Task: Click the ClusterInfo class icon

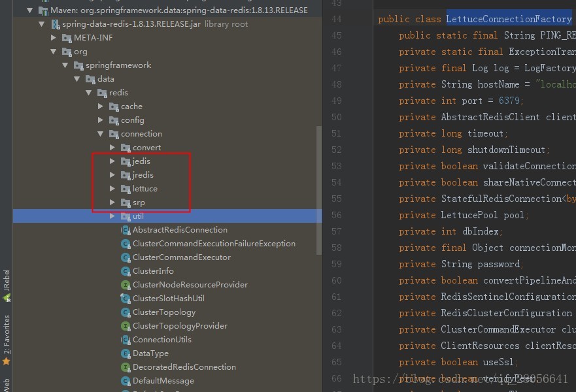Action: coord(126,271)
